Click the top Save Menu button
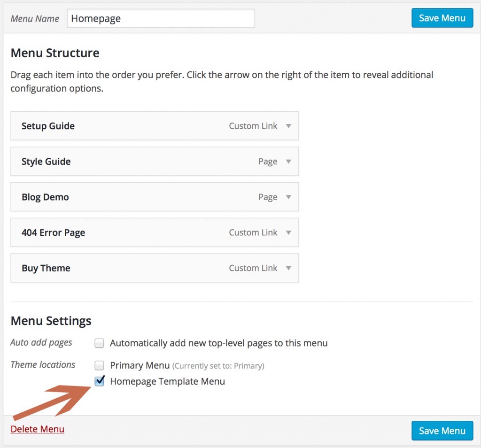The image size is (481, 448). (442, 18)
